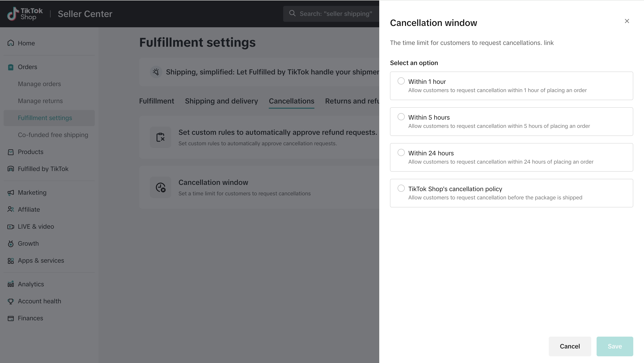Click the Home icon in sidebar
Screen dimensions: 644x363
(x=11, y=43)
